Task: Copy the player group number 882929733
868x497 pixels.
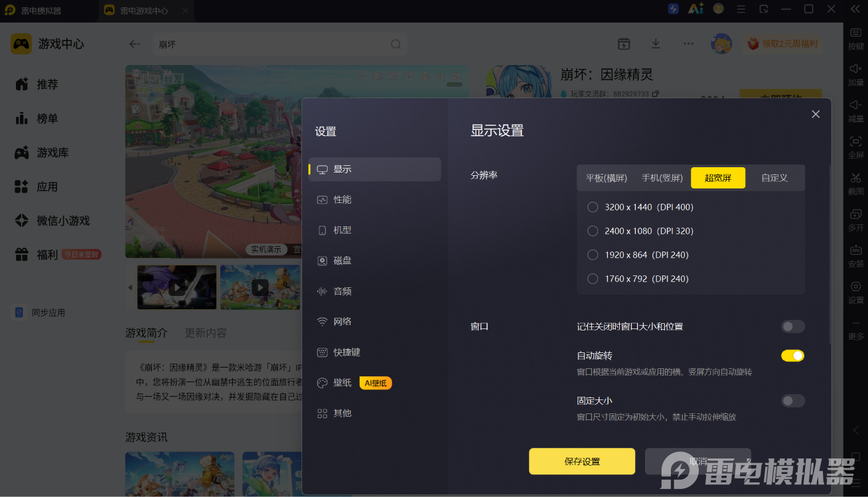Action: 656,94
